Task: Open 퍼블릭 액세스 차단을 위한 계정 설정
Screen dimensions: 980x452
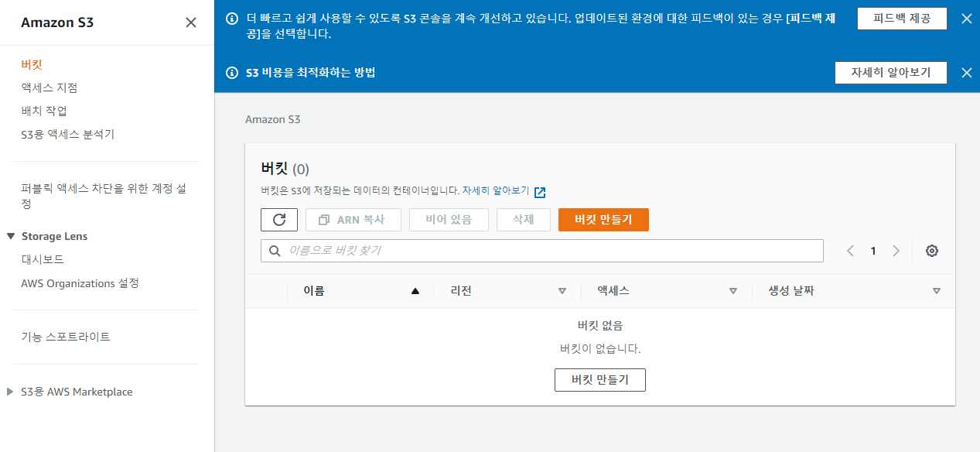Action: [104, 196]
